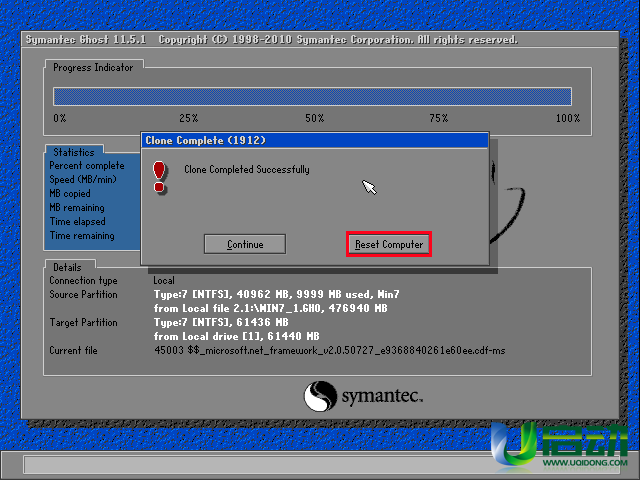Click the 'Connection type' label

coord(83,281)
